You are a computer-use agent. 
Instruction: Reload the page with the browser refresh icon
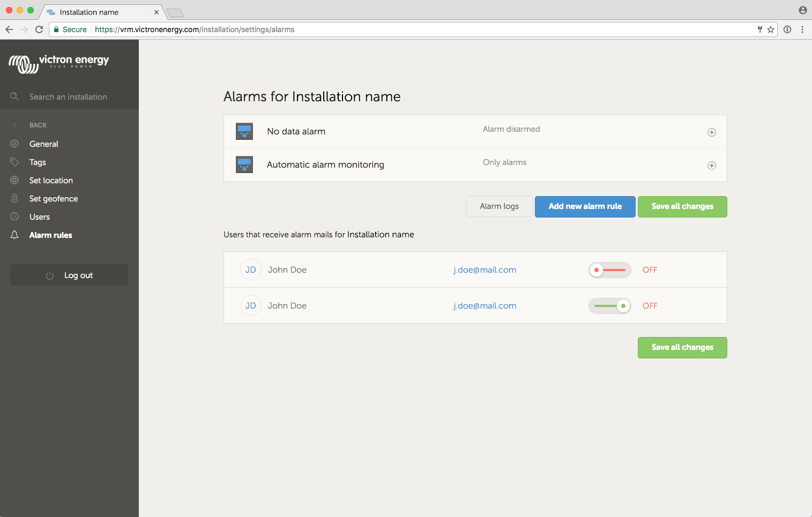pos(39,29)
